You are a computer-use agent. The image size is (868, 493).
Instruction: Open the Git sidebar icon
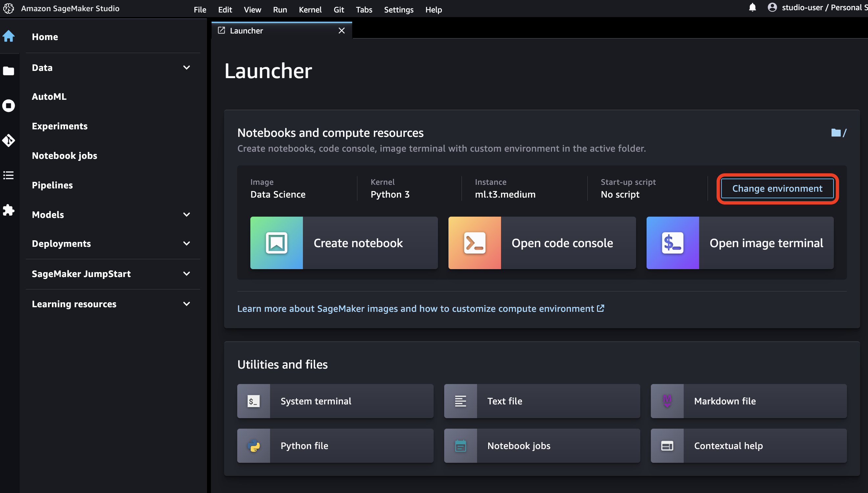9,140
